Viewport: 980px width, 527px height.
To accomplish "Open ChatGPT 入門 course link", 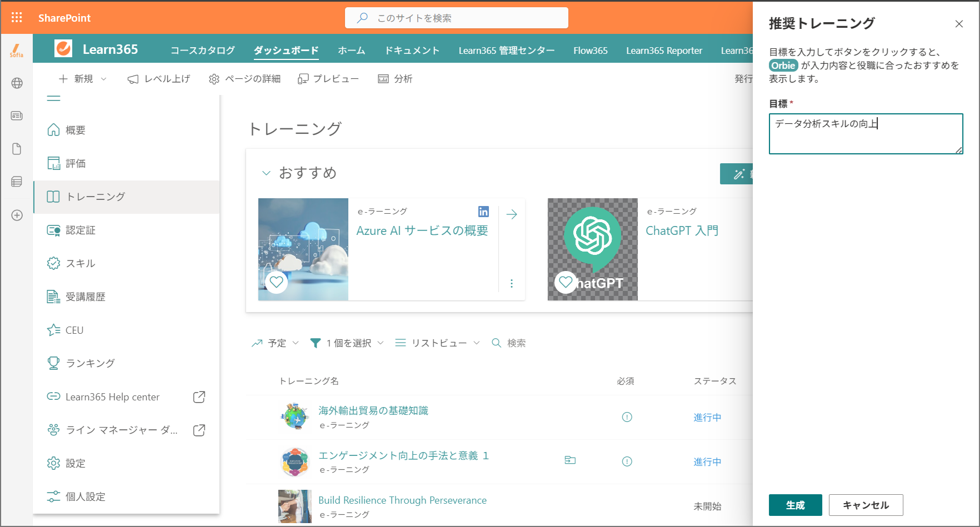I will pos(682,230).
